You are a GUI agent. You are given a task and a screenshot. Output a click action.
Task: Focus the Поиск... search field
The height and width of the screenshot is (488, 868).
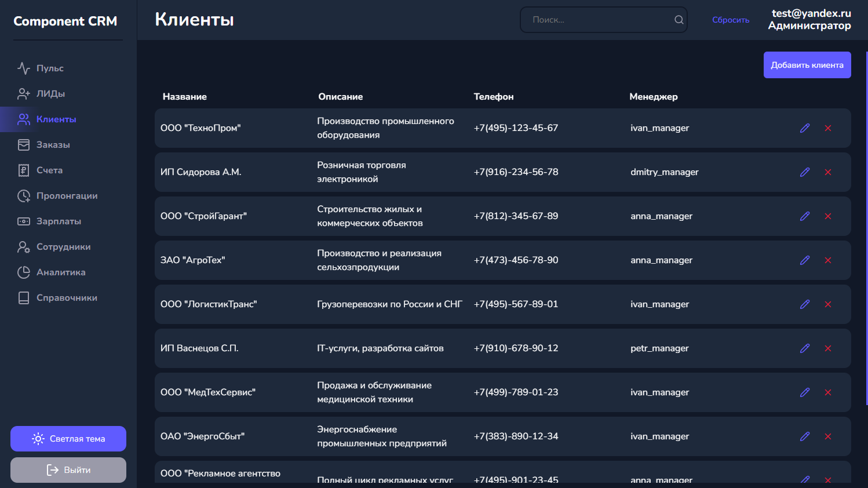pos(603,20)
